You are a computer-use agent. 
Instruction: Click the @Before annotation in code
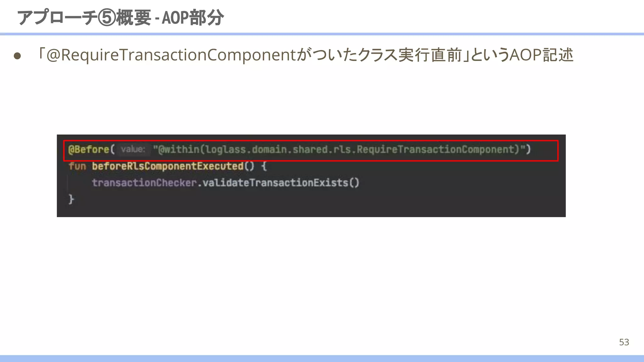coord(89,149)
